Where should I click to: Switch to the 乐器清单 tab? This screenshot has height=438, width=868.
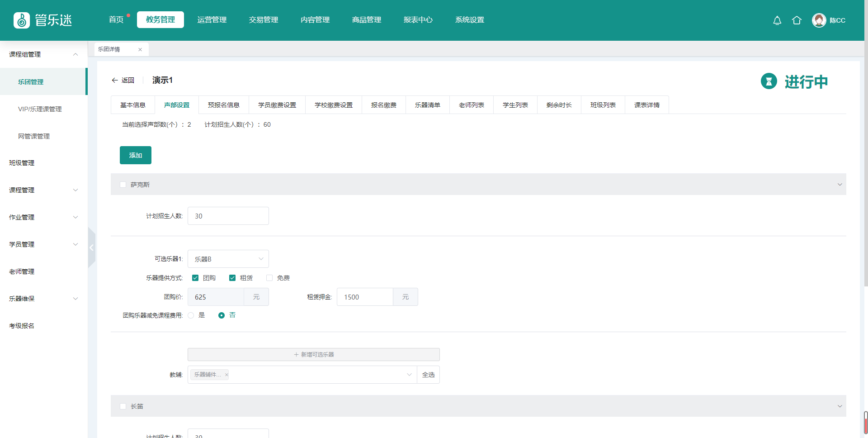(x=427, y=105)
